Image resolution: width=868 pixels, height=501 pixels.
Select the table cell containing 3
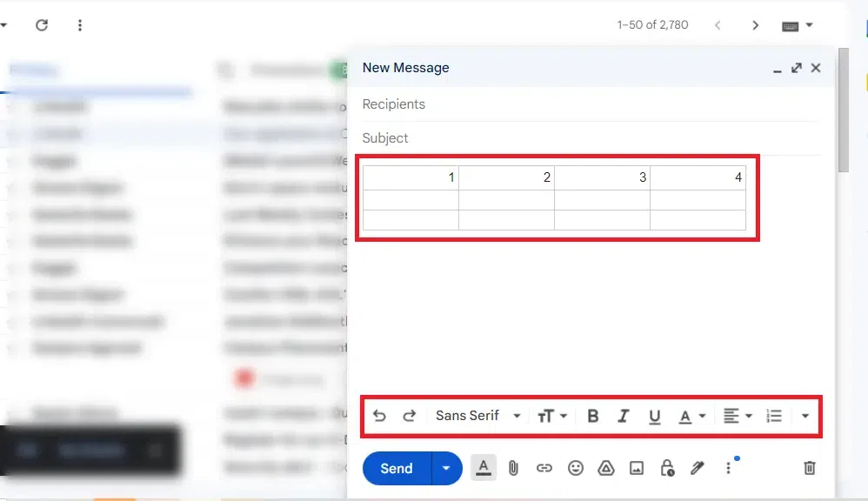click(x=602, y=177)
